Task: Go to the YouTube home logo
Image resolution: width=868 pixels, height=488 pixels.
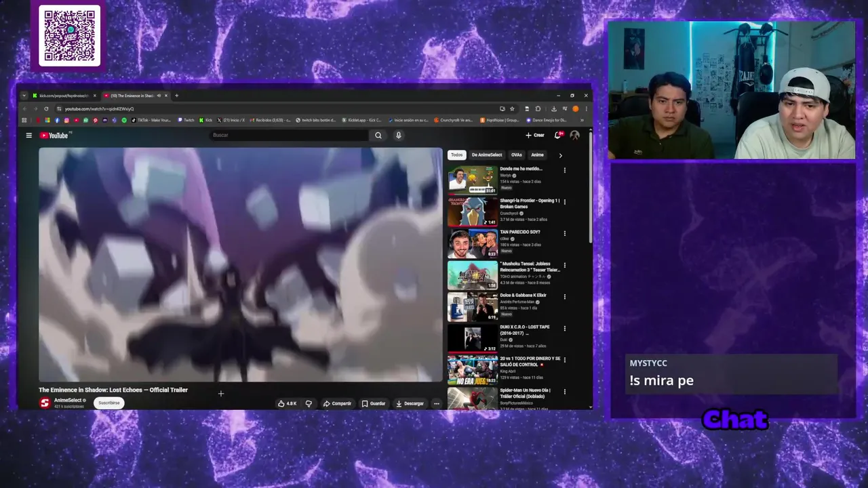Action: (x=54, y=136)
